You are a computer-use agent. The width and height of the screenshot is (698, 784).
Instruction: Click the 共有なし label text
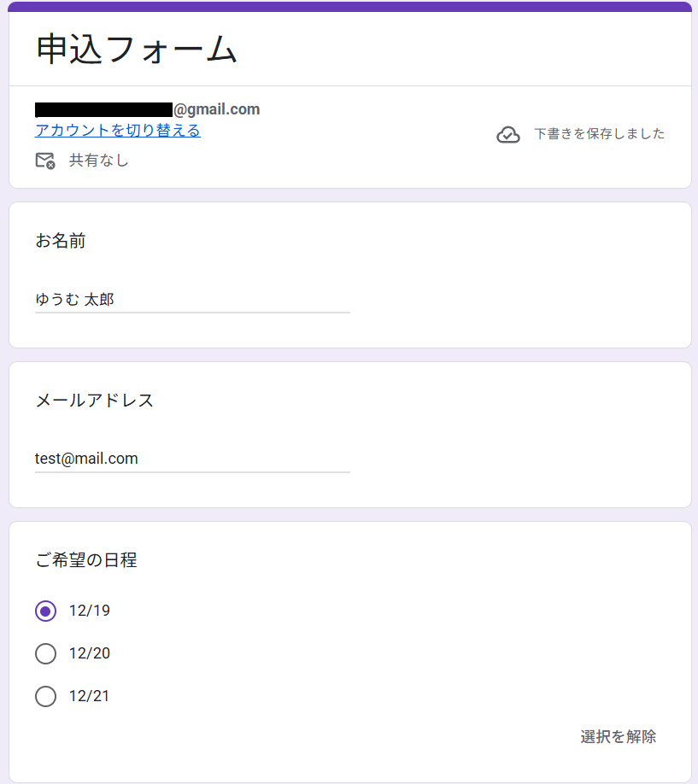(99, 161)
